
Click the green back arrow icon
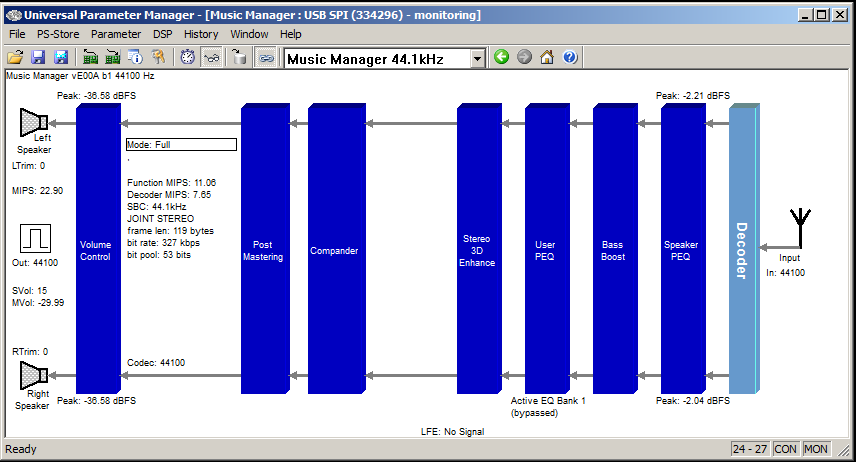coord(502,58)
